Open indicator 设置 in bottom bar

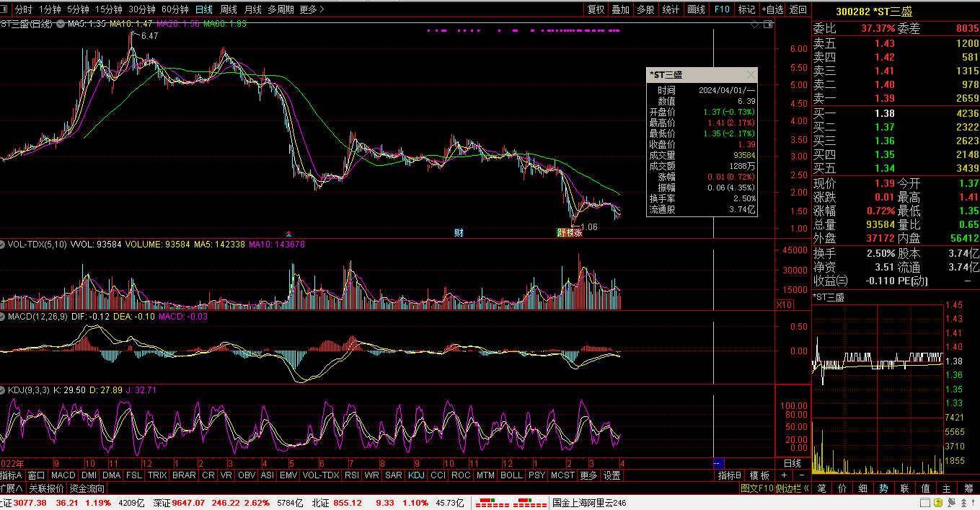point(612,476)
